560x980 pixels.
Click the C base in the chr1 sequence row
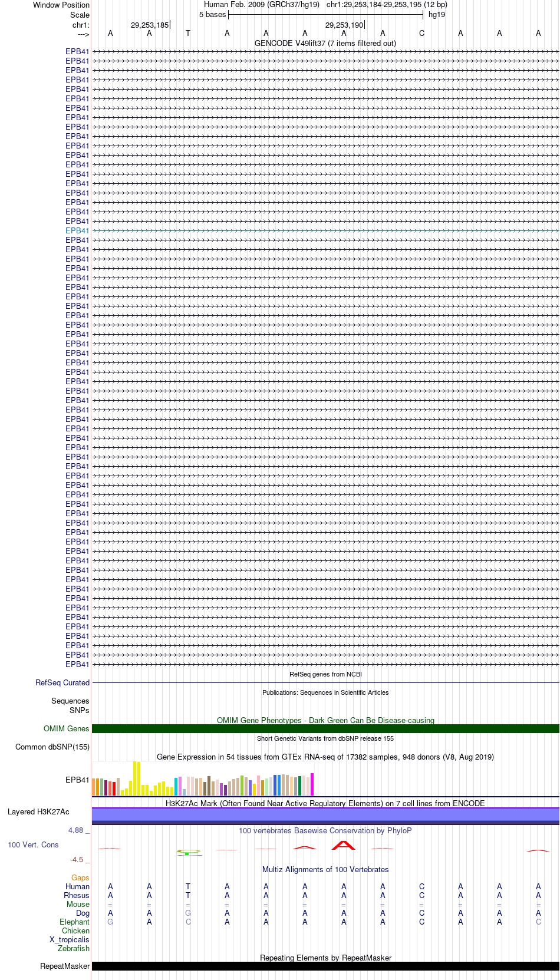pos(421,33)
